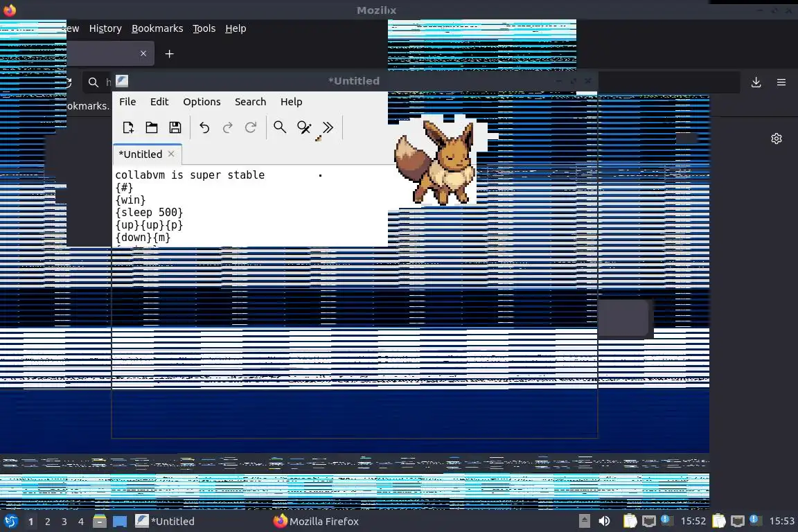Click Firefox logo in title bar
The height and width of the screenshot is (532, 798).
10,10
